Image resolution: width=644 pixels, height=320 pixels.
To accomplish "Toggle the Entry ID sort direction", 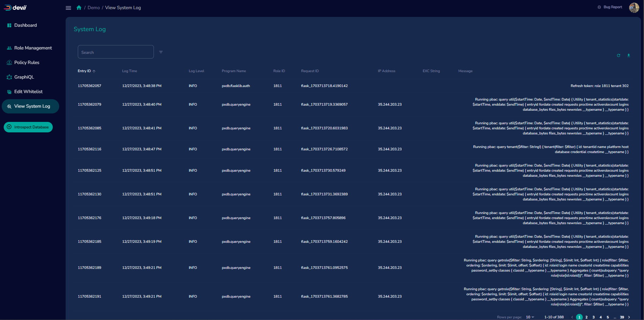I will 94,71.
